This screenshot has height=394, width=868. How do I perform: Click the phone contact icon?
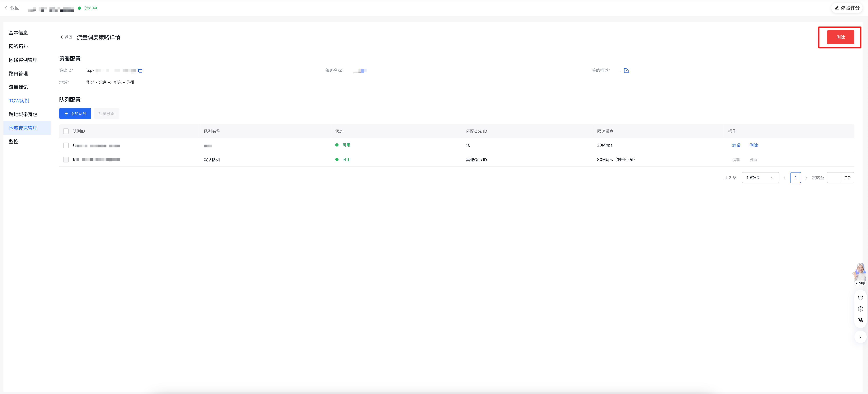pyautogui.click(x=860, y=320)
